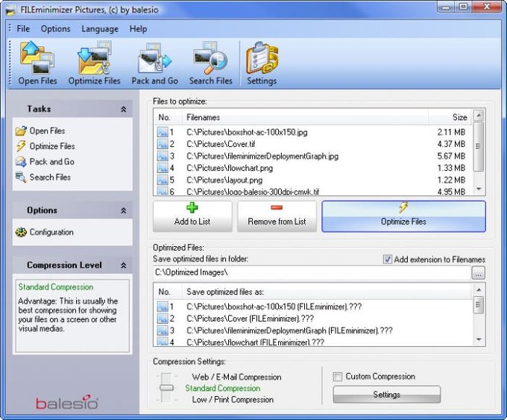Enable the Custom Compression checkbox
Viewport: 507px width, 420px height.
(x=338, y=377)
